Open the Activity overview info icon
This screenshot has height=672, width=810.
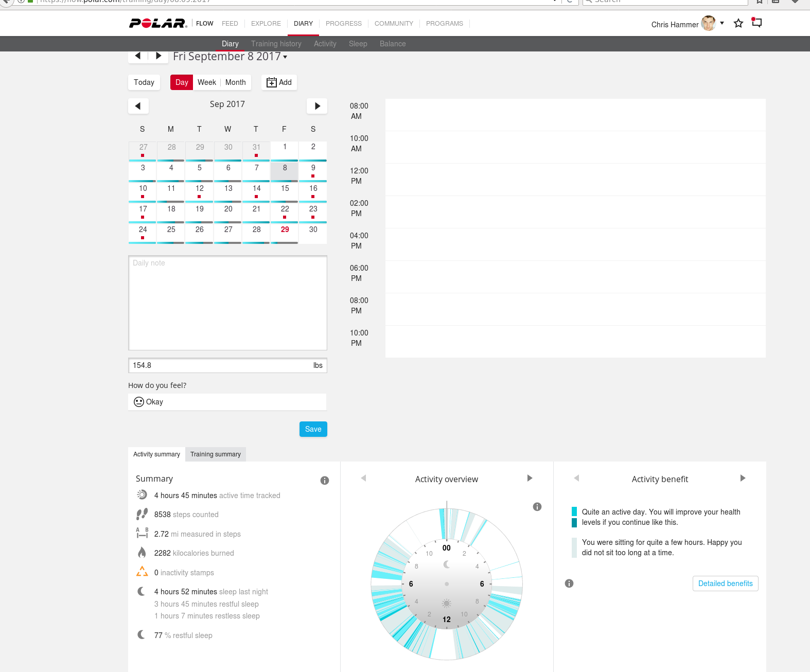[x=537, y=507]
